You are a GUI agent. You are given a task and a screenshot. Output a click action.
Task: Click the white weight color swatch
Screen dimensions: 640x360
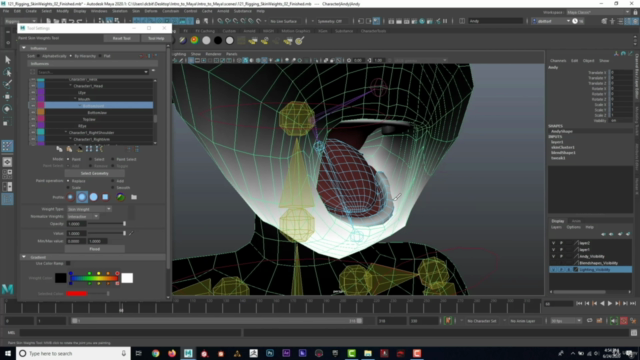coord(127,278)
